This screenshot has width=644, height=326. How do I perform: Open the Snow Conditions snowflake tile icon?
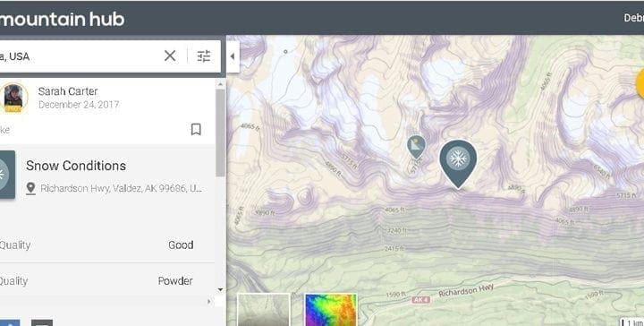(7, 175)
